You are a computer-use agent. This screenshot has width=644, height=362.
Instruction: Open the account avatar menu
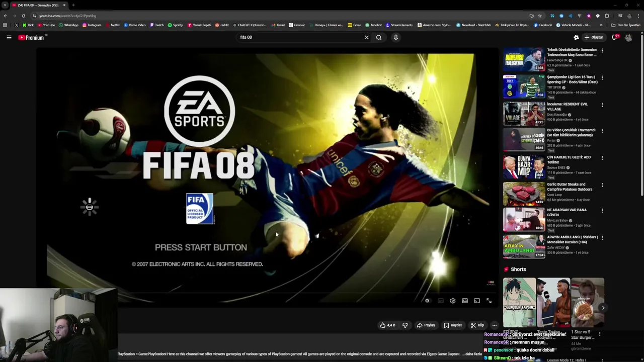click(x=628, y=37)
